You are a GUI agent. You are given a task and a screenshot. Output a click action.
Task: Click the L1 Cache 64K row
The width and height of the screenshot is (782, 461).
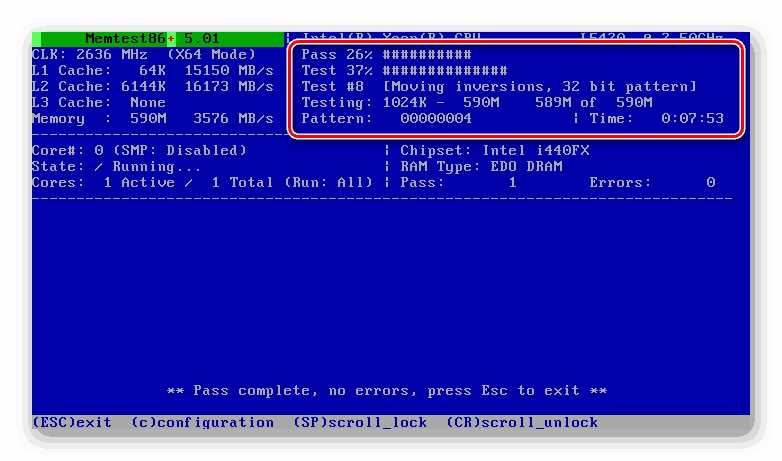click(x=153, y=70)
